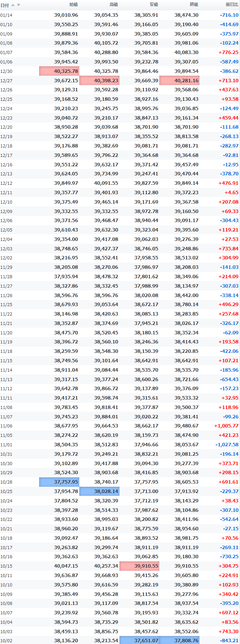This screenshot has width=240, height=644.
Task: Click the change value +743.30
Action: point(228,631)
